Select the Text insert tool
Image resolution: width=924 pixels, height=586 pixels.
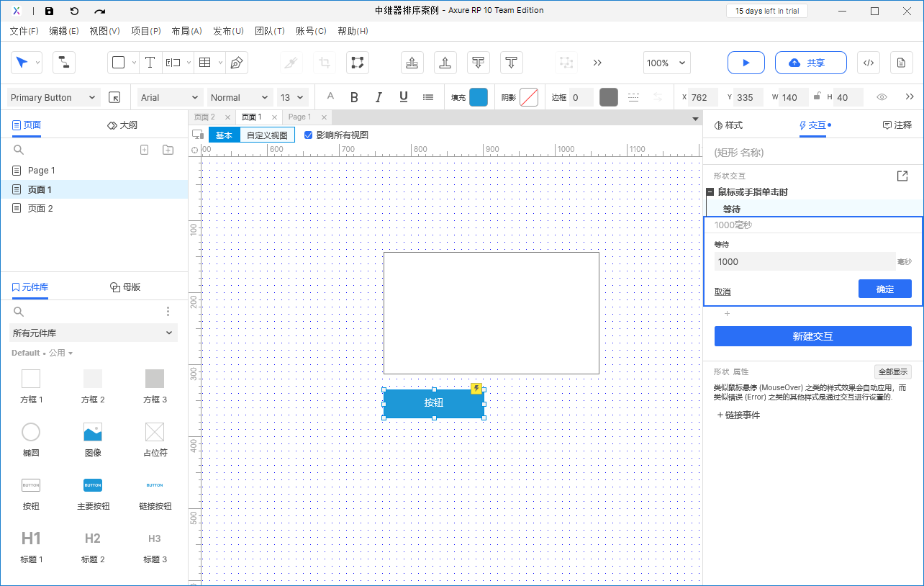click(150, 63)
